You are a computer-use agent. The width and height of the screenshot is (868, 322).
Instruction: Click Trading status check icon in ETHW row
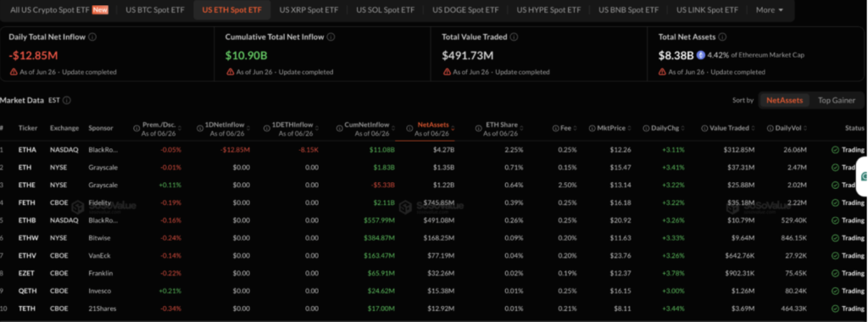pyautogui.click(x=835, y=238)
